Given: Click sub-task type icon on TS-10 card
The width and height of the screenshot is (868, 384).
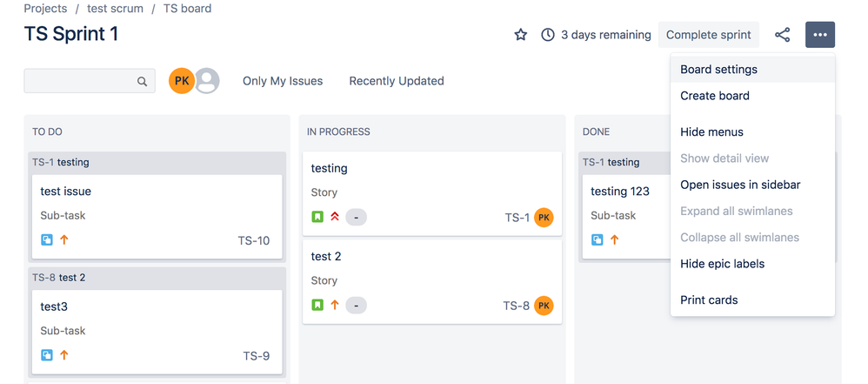Looking at the screenshot, I should [46, 240].
